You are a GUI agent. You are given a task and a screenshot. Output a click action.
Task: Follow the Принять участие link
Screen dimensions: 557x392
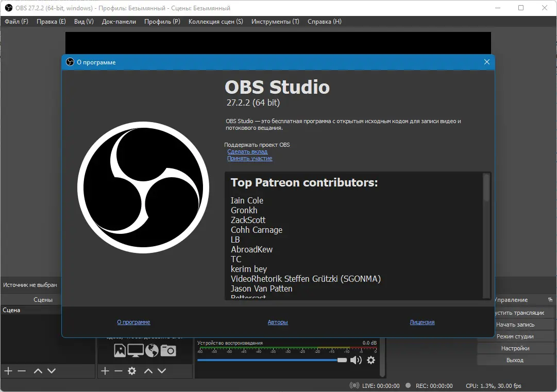(250, 158)
